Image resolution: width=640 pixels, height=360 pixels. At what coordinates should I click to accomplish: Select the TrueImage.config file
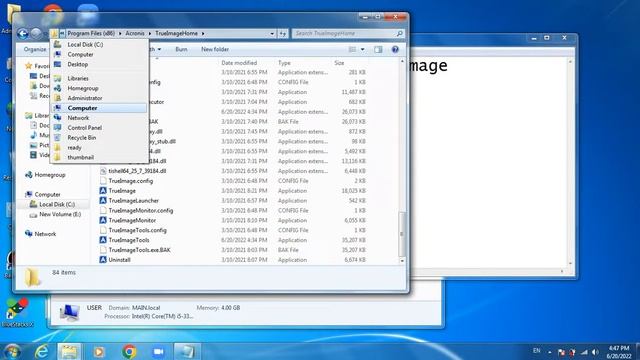tap(131, 181)
